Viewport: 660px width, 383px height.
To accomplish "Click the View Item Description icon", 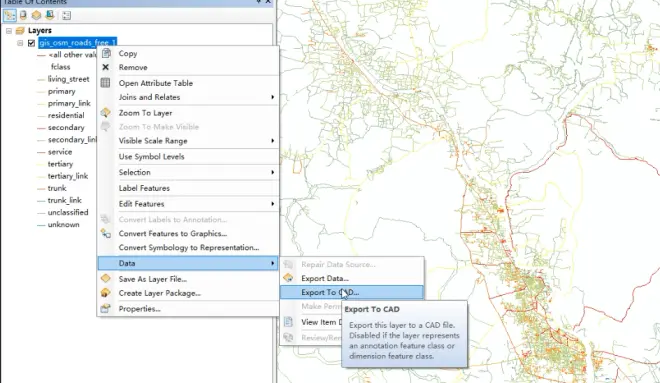I will (x=288, y=322).
